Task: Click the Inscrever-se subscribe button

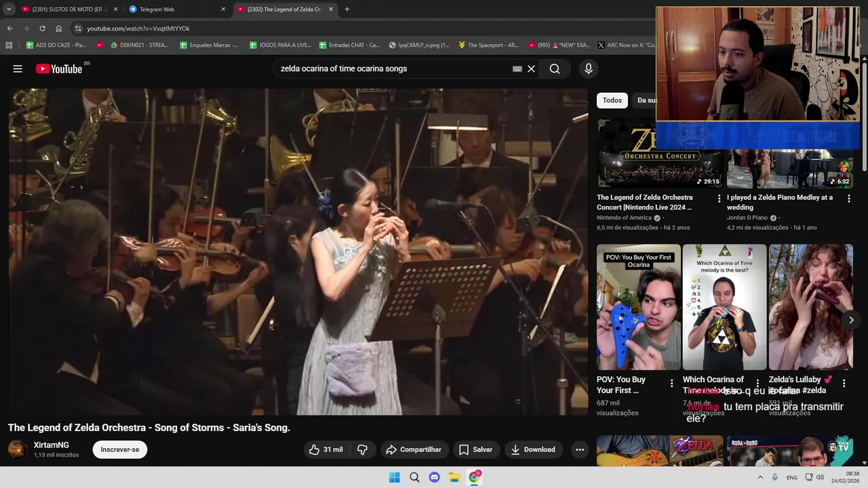Action: [120, 449]
